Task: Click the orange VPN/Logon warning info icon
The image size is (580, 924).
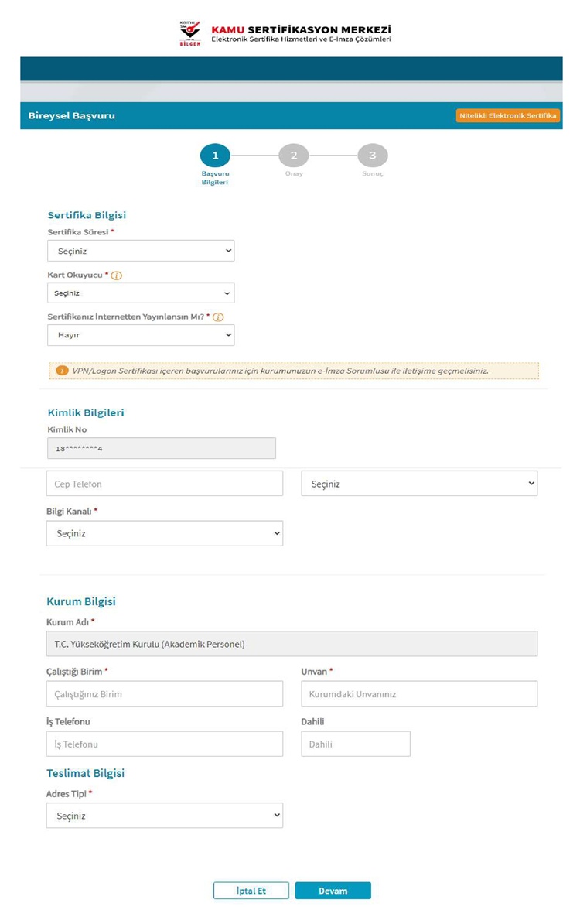Action: (x=62, y=371)
